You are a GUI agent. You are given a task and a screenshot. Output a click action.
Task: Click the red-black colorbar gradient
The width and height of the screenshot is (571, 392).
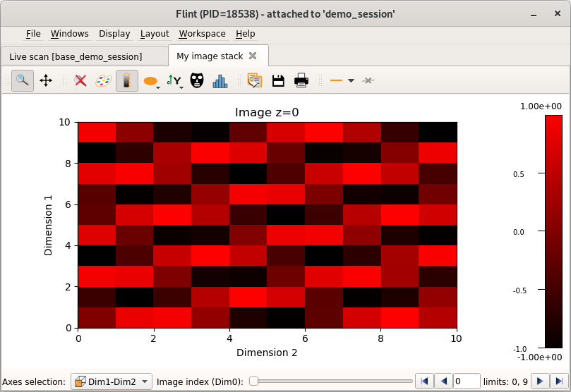coord(553,232)
